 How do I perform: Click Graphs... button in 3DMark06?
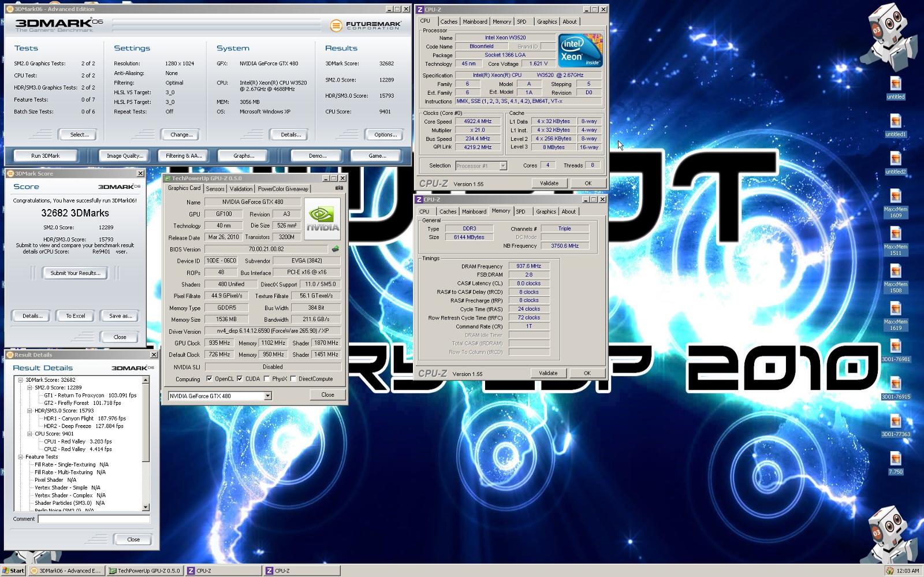pos(244,156)
